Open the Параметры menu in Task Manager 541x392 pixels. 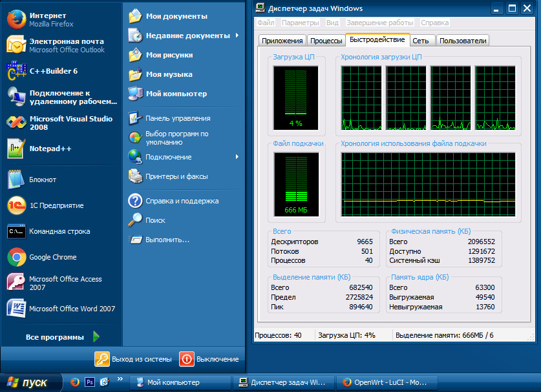(x=300, y=23)
